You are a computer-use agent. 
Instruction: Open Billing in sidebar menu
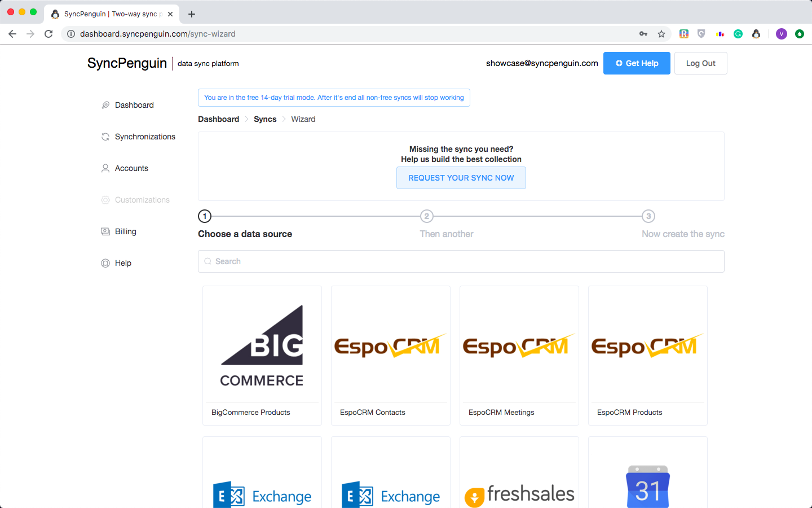tap(125, 231)
